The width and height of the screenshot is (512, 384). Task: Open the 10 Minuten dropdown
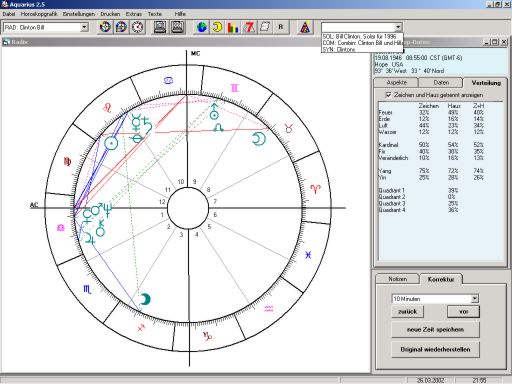click(x=475, y=299)
